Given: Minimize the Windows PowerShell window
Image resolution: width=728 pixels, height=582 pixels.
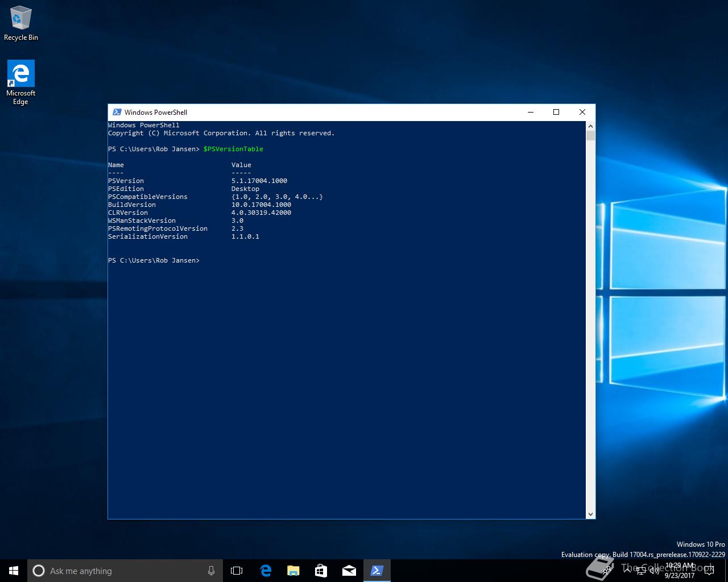Looking at the screenshot, I should 531,112.
